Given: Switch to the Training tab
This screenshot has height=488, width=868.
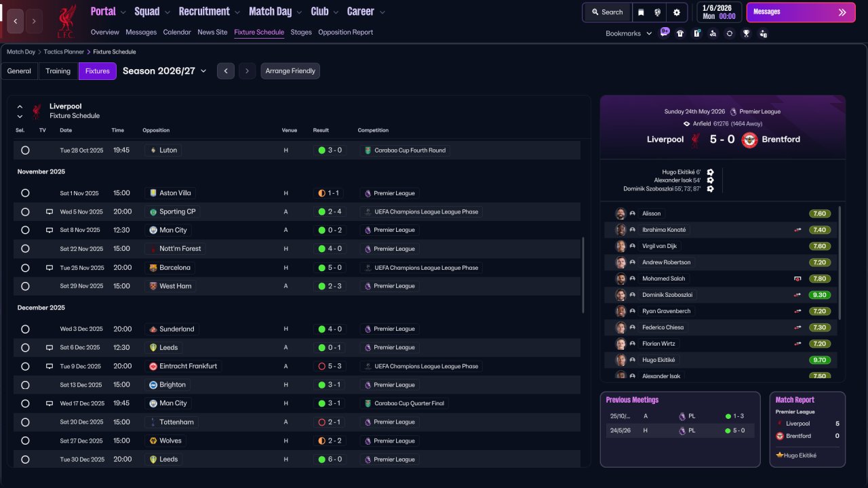Looking at the screenshot, I should click(58, 71).
